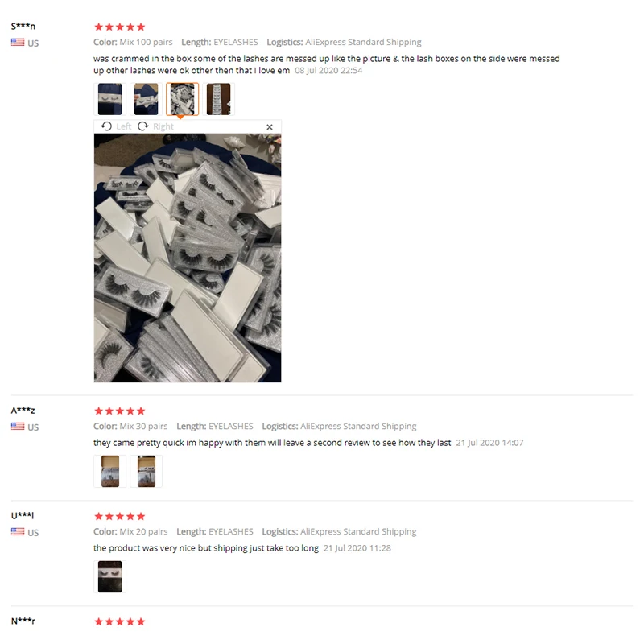Open second thumbnail in S***n's review

coord(146,99)
